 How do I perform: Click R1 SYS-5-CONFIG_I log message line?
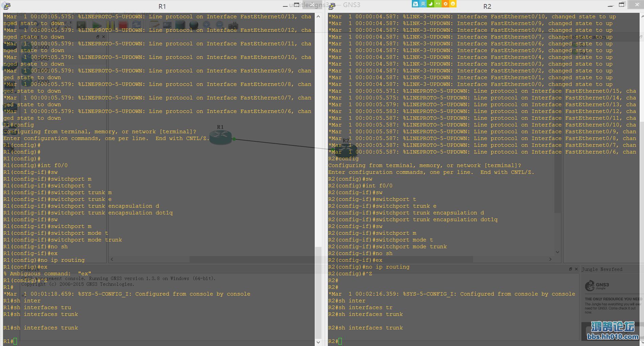tap(127, 294)
